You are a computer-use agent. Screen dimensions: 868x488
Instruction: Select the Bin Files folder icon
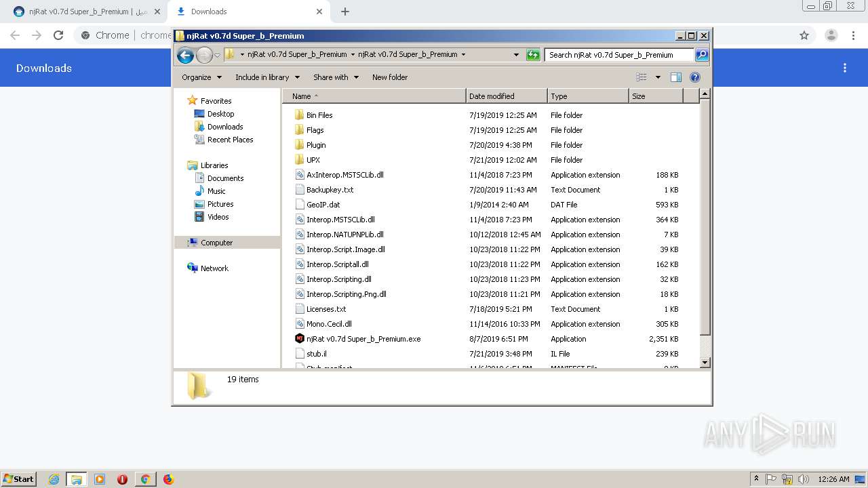coord(300,115)
